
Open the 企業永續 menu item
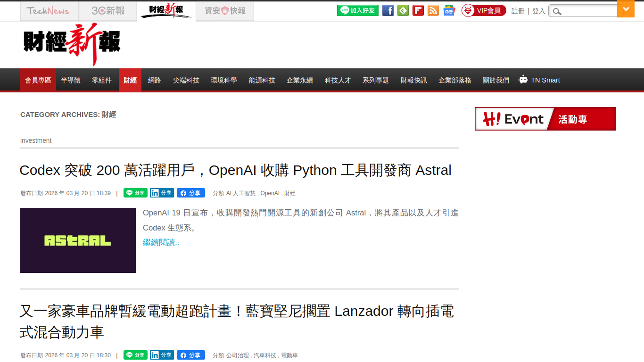(x=300, y=80)
